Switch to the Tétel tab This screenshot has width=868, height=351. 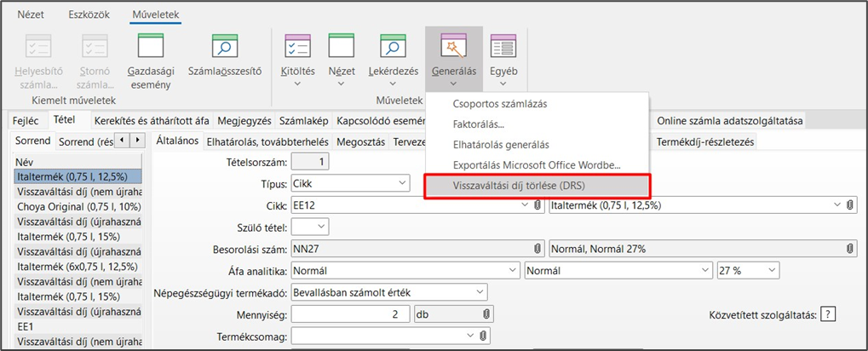(x=64, y=119)
